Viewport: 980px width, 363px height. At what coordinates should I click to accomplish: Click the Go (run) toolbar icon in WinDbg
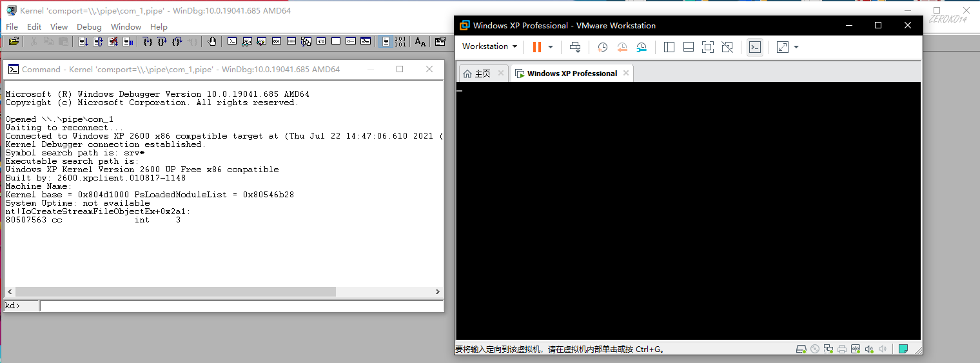pos(83,41)
